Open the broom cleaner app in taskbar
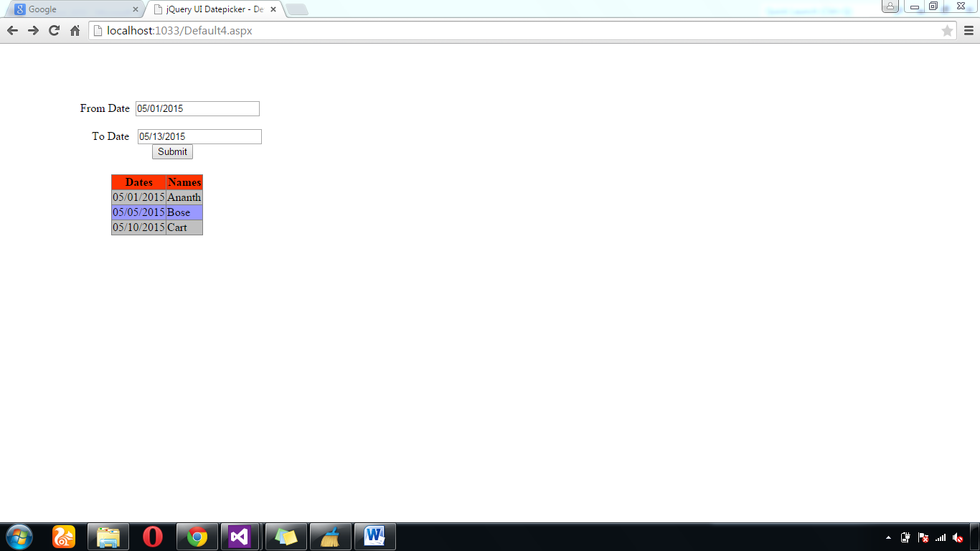This screenshot has height=551, width=980. click(x=330, y=537)
